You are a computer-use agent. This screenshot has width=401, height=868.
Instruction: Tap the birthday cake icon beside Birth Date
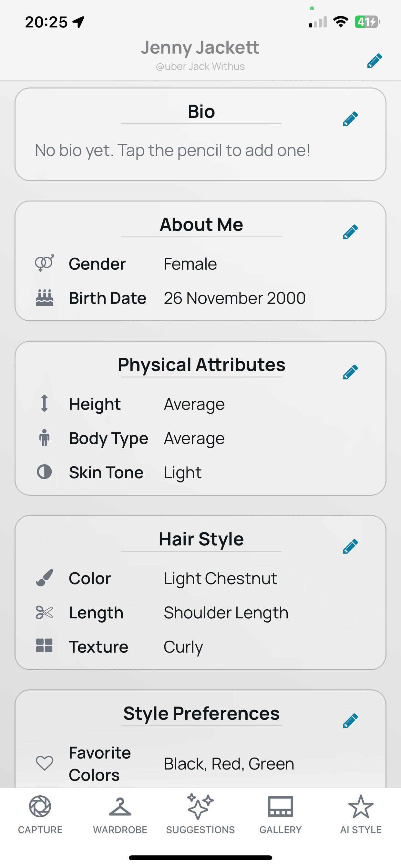click(45, 297)
